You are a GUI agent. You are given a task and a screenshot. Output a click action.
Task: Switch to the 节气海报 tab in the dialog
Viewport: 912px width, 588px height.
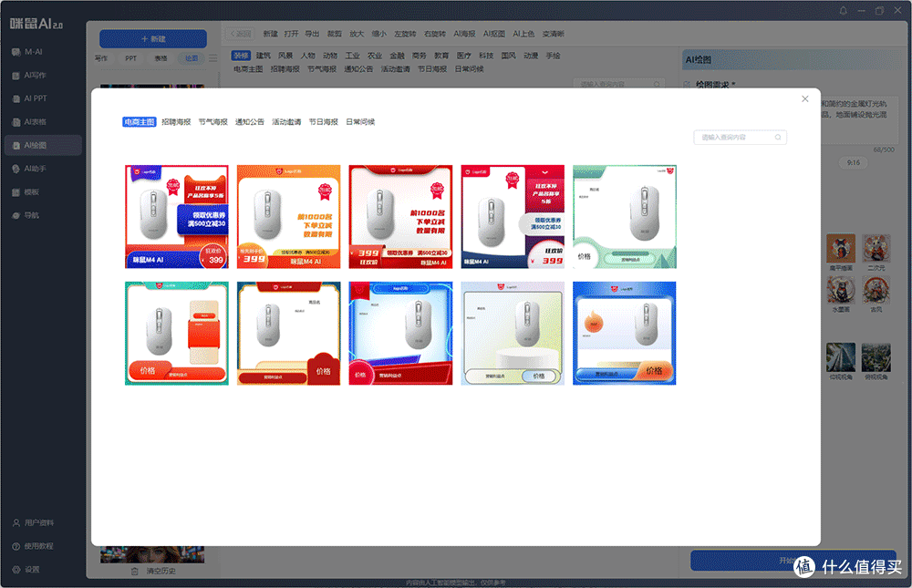click(x=212, y=121)
